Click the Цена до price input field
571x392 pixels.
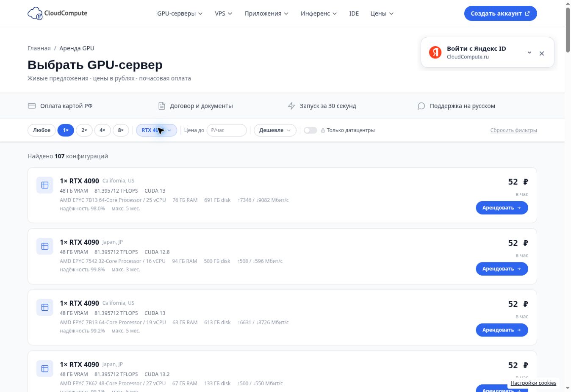[227, 130]
